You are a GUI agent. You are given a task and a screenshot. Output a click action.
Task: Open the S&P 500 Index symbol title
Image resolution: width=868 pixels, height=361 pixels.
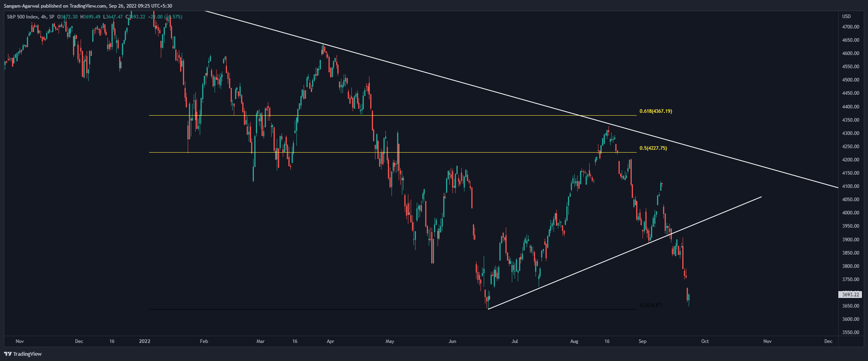point(23,17)
